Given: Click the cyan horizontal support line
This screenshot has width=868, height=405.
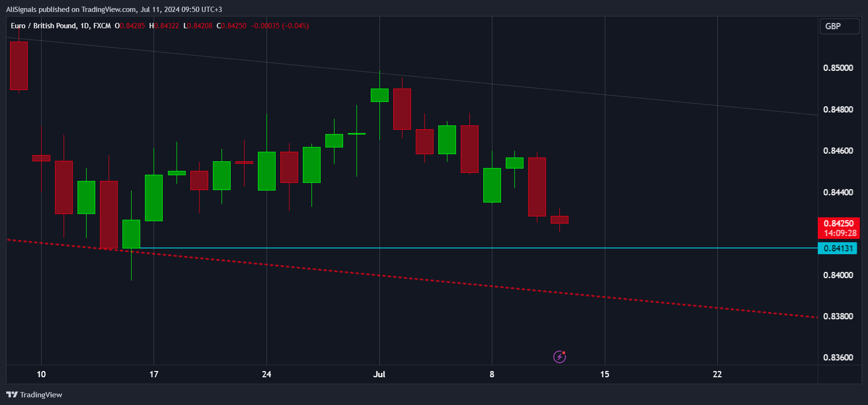Looking at the screenshot, I should (x=479, y=248).
